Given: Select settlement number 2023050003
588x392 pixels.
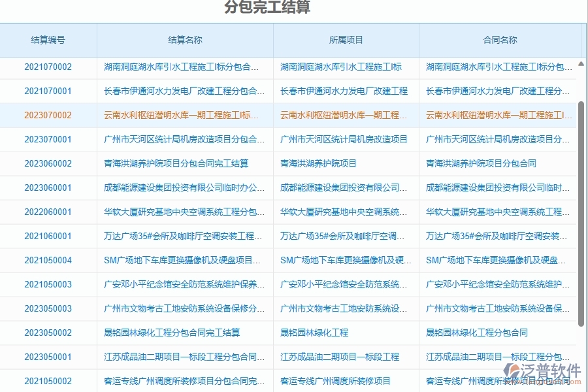Looking at the screenshot, I should (x=48, y=308).
